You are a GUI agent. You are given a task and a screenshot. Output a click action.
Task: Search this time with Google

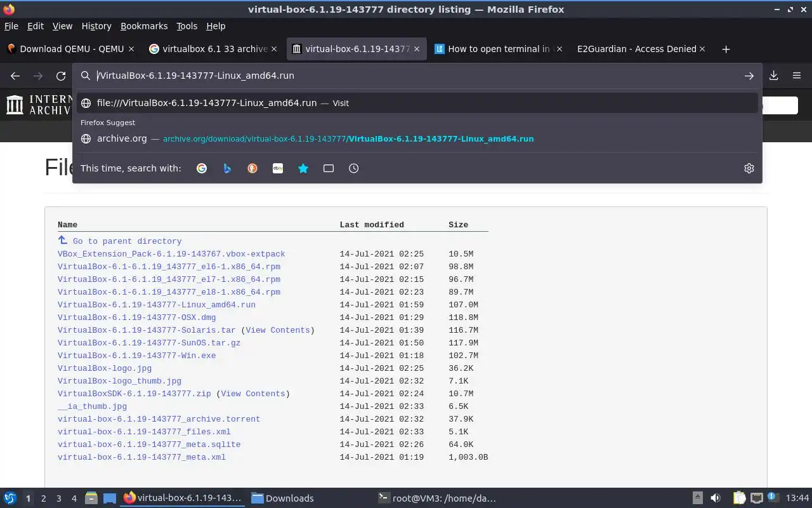tap(202, 168)
